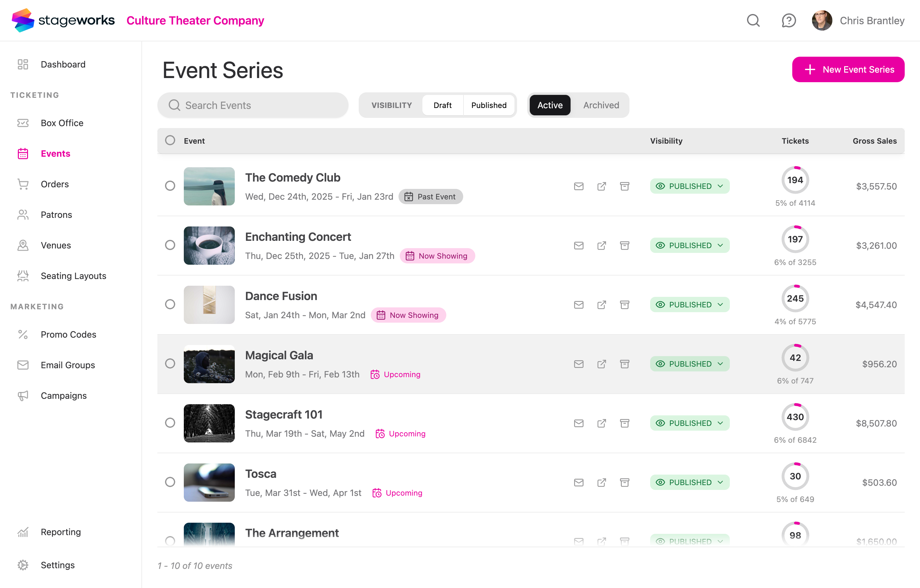Select the Magical Gala row radio button
This screenshot has width=920, height=588.
pyautogui.click(x=170, y=363)
